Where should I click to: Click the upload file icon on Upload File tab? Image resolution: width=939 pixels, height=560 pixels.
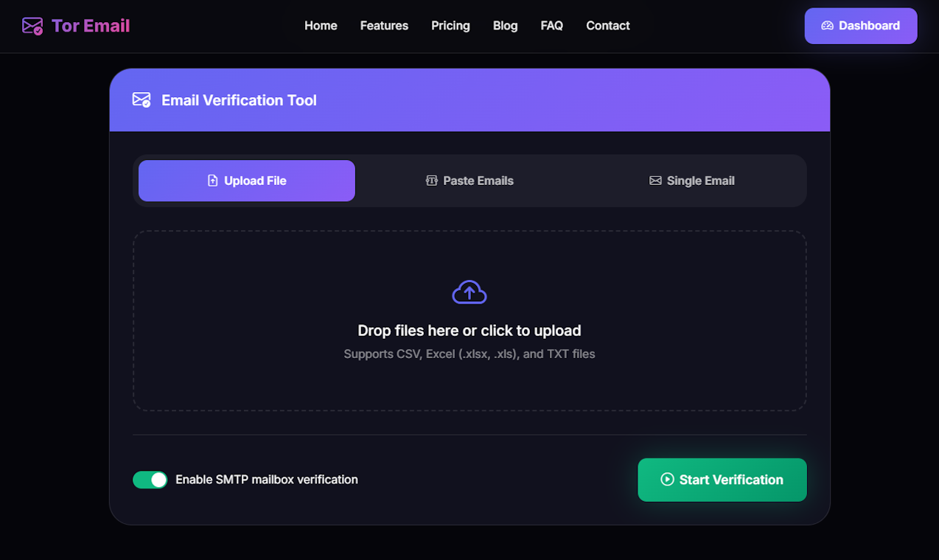click(212, 180)
